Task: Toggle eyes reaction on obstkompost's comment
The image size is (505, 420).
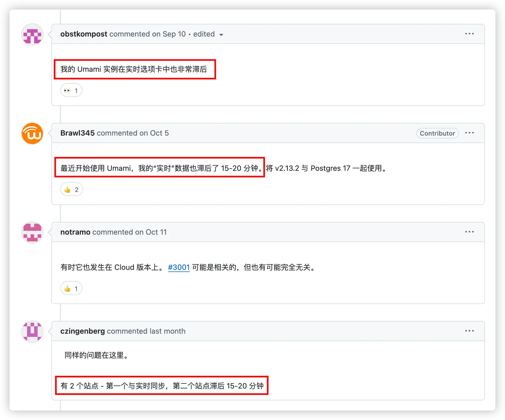Action: pos(71,90)
